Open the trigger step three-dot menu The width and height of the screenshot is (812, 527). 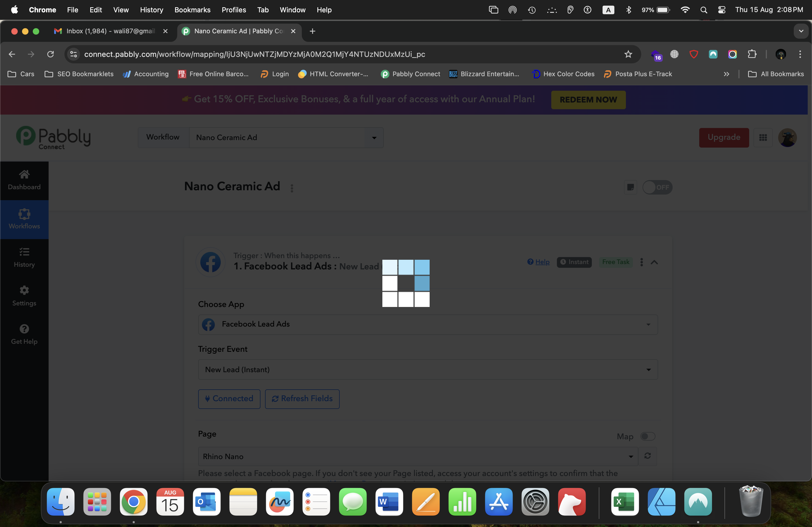pos(642,262)
